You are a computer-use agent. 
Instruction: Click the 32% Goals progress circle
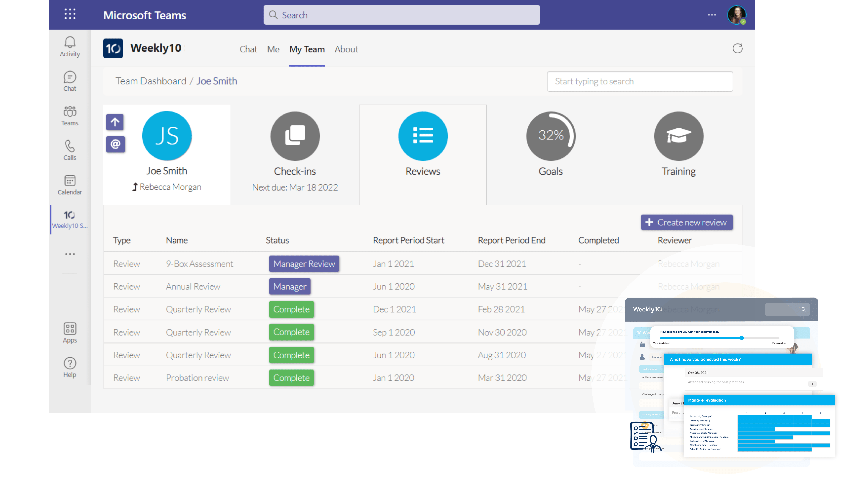pyautogui.click(x=551, y=136)
